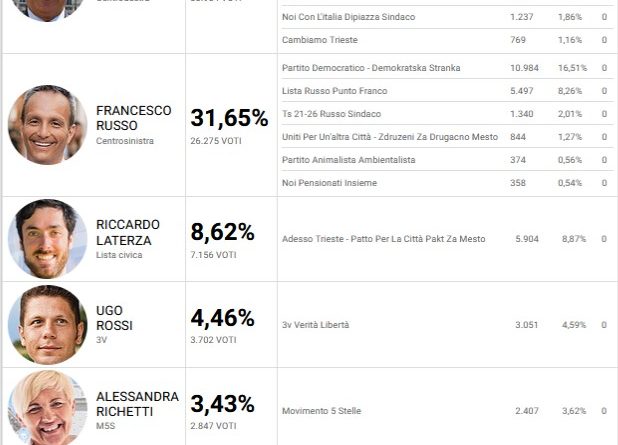Click Francesco Russo's candidate photo

[x=47, y=125]
